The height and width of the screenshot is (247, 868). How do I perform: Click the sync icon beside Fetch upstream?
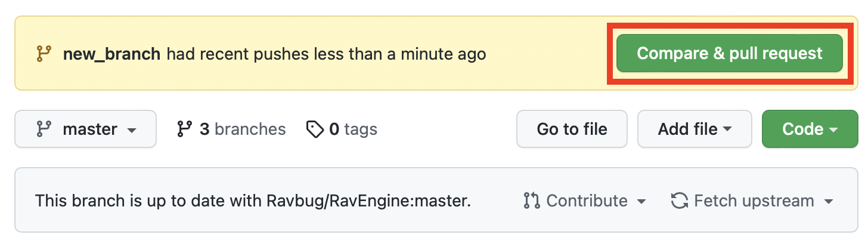point(680,201)
